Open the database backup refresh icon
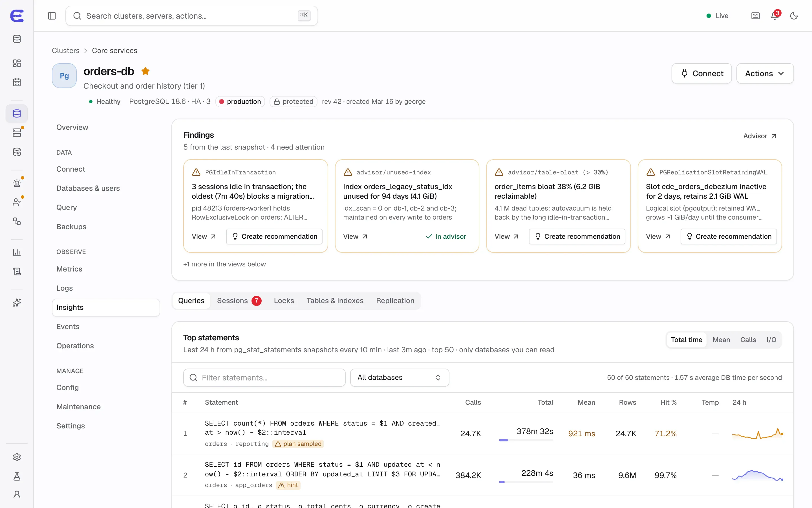The height and width of the screenshot is (508, 812). pyautogui.click(x=17, y=152)
